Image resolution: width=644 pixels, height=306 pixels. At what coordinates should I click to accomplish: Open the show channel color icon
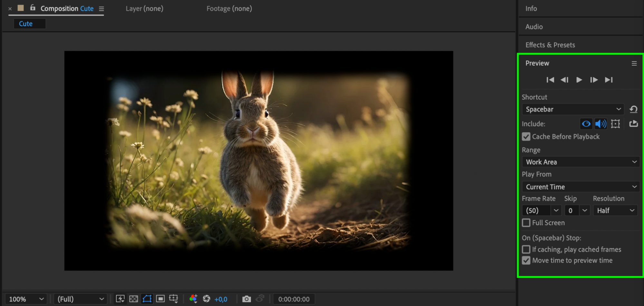[x=193, y=299]
